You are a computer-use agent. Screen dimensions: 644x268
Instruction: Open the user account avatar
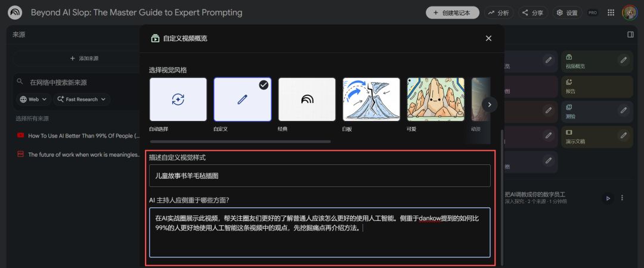(x=630, y=13)
